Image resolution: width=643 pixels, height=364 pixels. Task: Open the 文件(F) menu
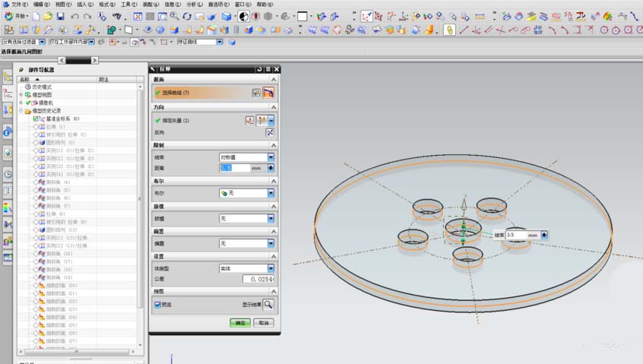(x=18, y=4)
